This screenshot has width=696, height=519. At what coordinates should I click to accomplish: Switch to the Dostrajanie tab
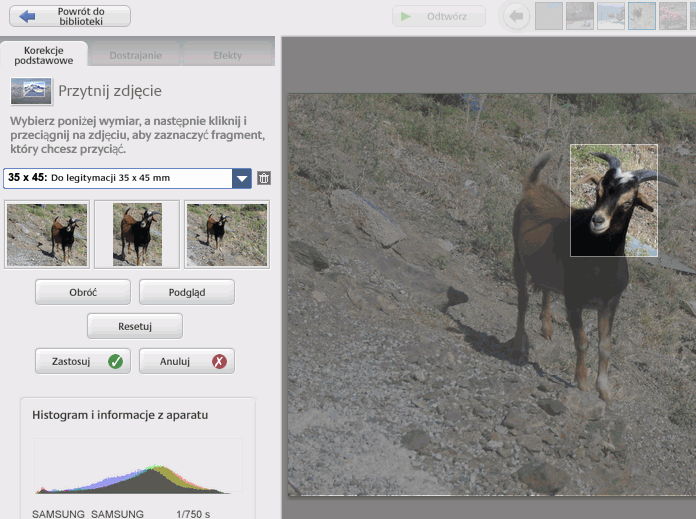click(x=139, y=55)
